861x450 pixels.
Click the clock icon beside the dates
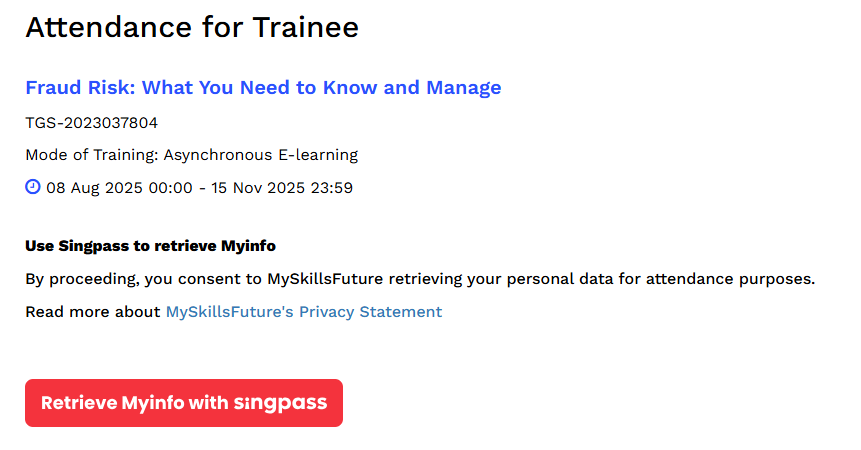click(x=33, y=187)
